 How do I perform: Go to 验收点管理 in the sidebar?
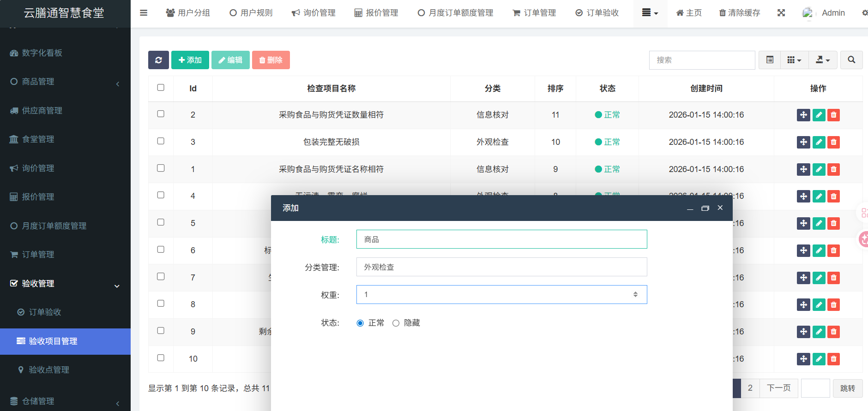coord(49,370)
